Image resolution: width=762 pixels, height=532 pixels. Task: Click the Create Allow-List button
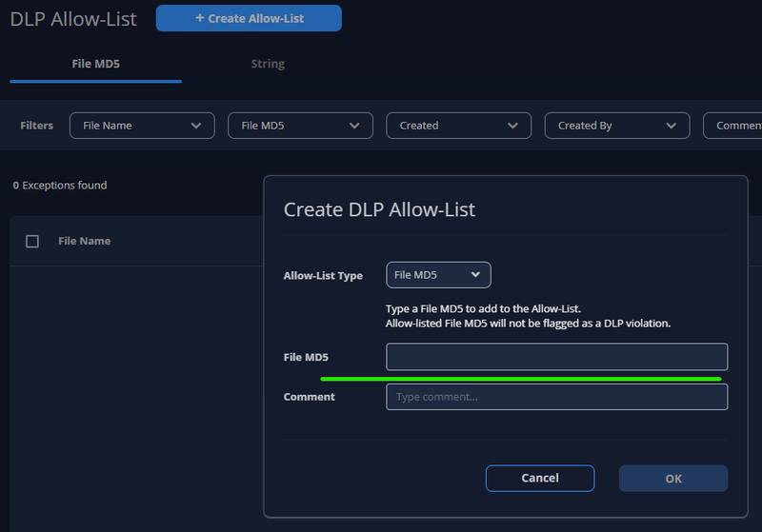(x=249, y=18)
